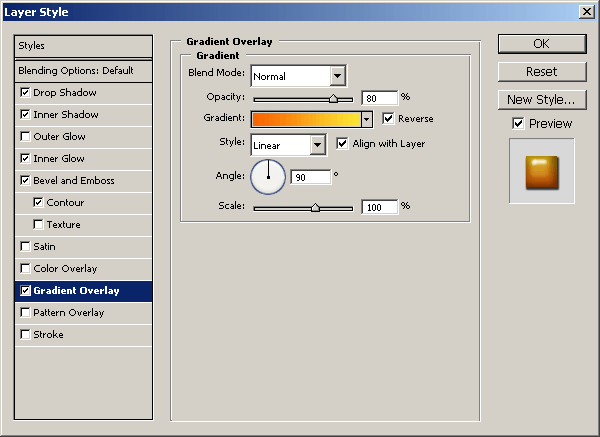
Task: Click the Angle dial control
Action: [268, 177]
